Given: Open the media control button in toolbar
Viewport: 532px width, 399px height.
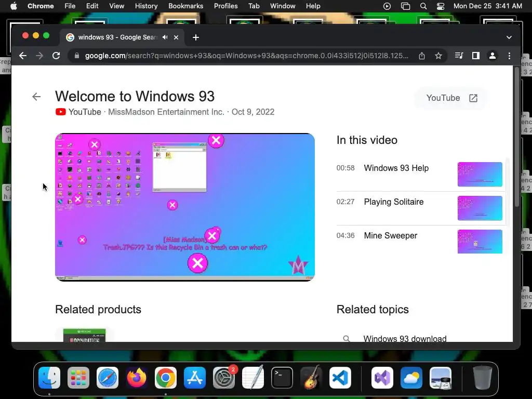Looking at the screenshot, I should pos(459,56).
